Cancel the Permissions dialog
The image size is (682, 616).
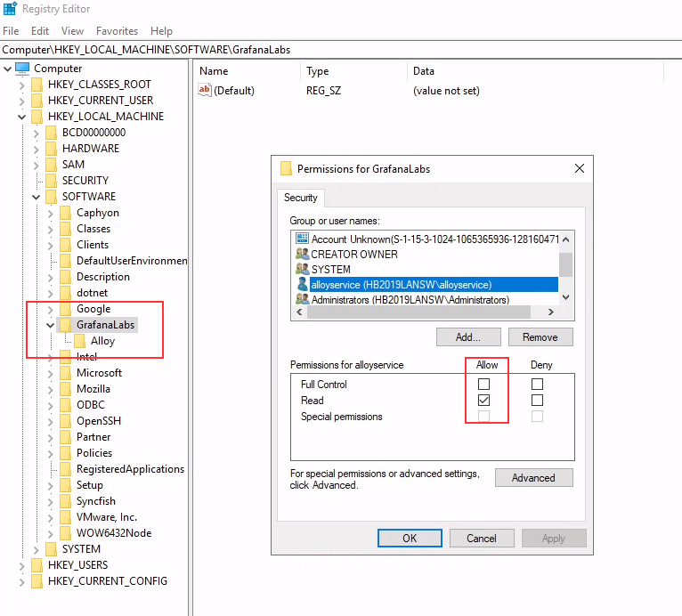(482, 539)
